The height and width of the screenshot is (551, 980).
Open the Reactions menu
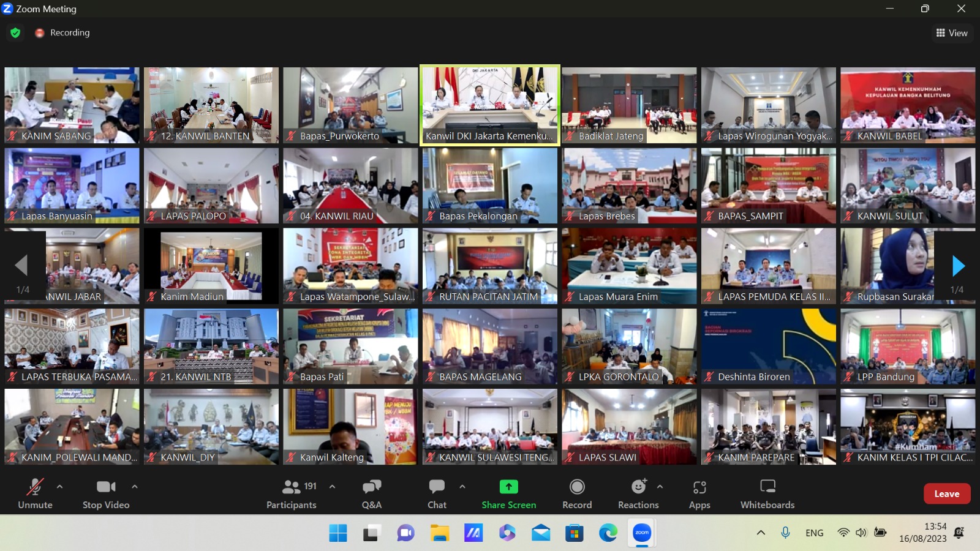638,493
